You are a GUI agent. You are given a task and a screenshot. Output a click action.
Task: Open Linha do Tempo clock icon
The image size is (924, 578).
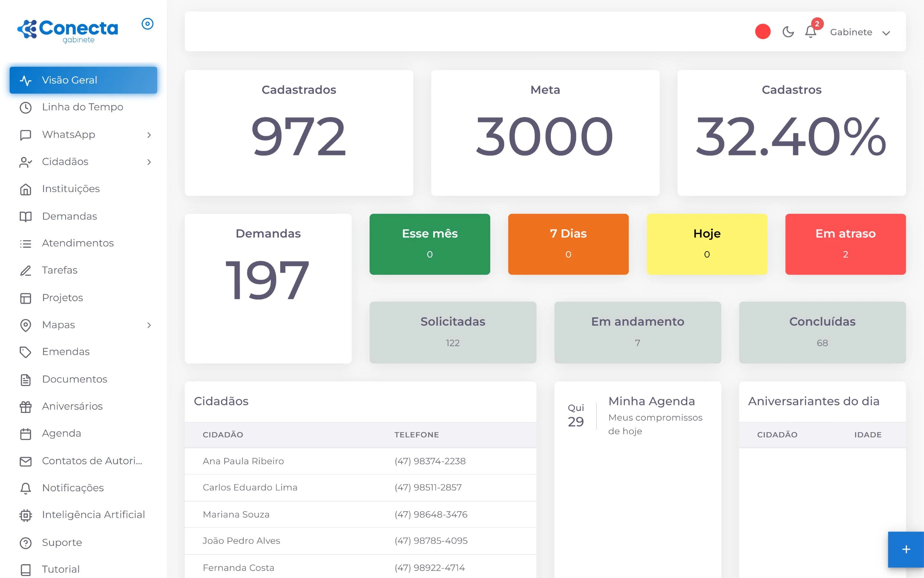click(26, 108)
